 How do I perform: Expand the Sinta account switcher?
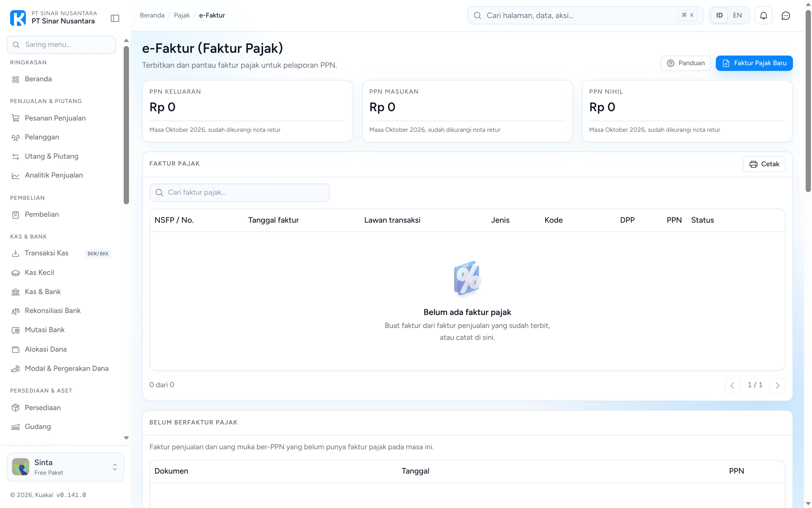(x=65, y=467)
